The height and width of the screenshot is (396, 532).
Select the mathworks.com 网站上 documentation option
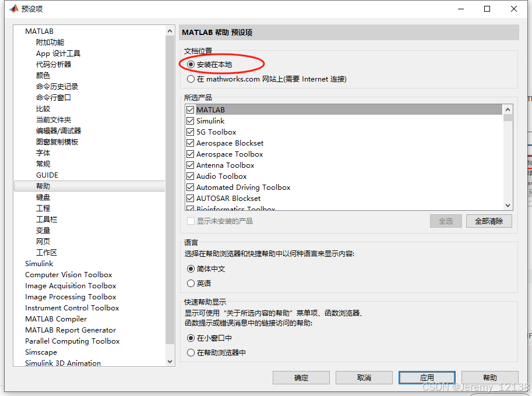[191, 79]
